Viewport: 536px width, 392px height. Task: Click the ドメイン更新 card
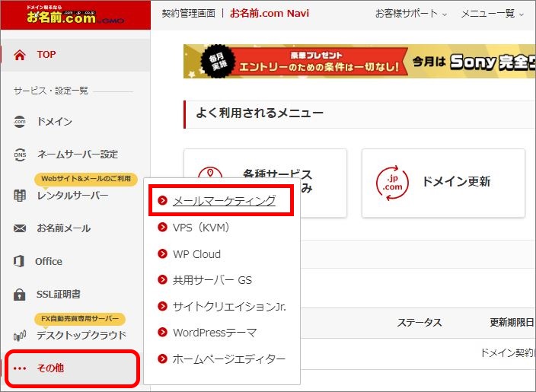443,183
